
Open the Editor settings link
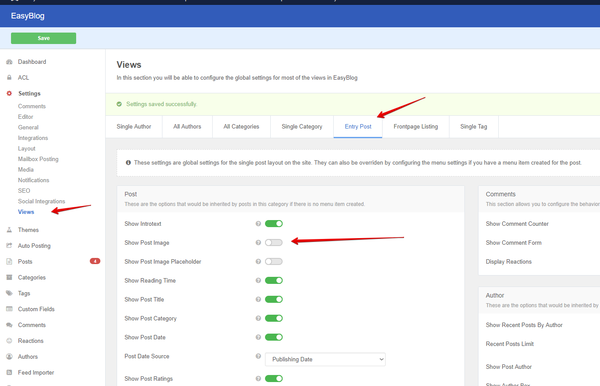click(x=25, y=117)
